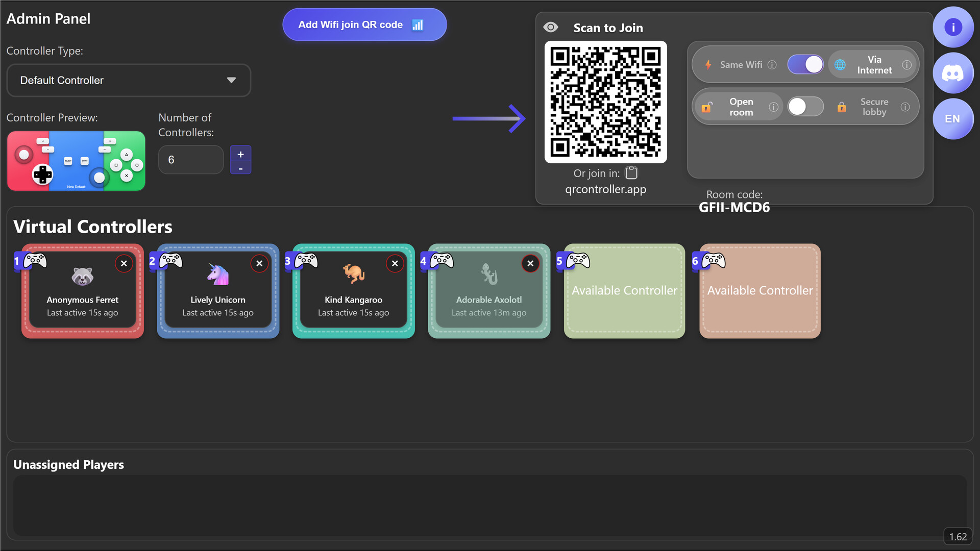
Task: Toggle the Same Wifi / Via Internet switch
Action: (805, 64)
